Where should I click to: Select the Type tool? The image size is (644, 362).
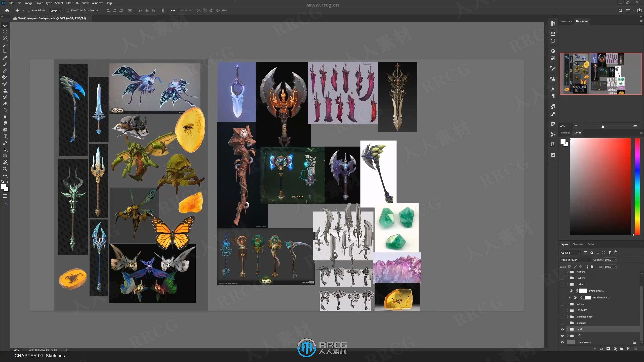(5, 136)
